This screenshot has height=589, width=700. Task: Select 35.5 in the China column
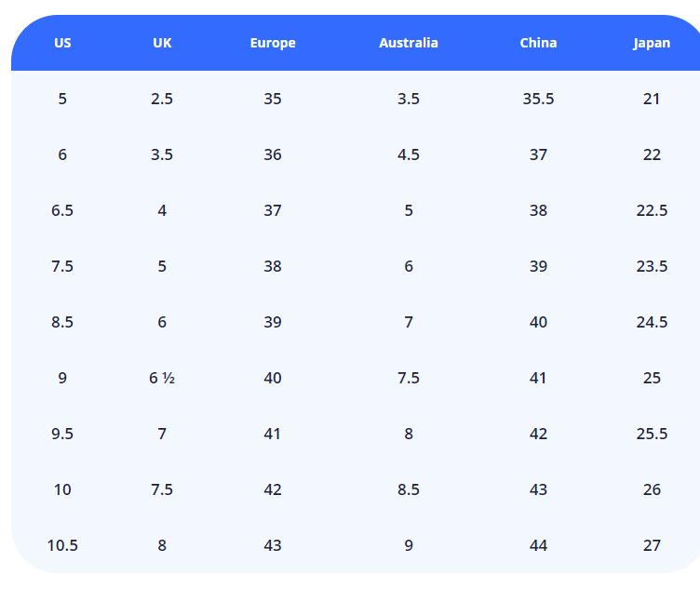click(x=538, y=99)
